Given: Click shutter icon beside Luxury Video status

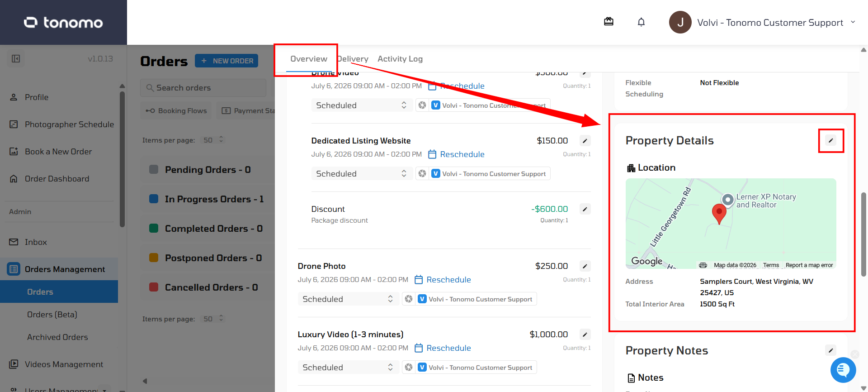Looking at the screenshot, I should (409, 368).
